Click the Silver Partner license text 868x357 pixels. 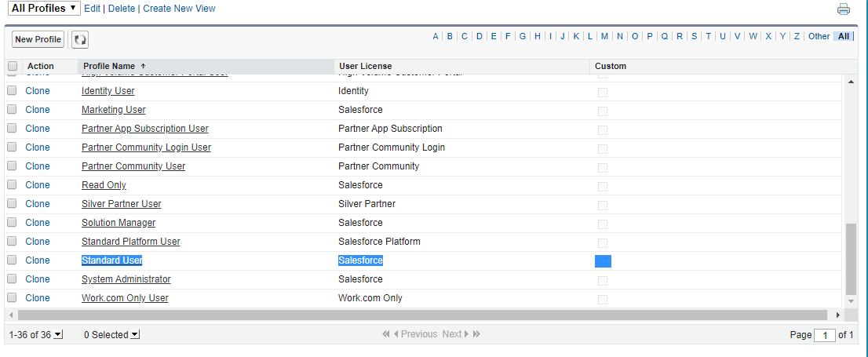pos(367,204)
